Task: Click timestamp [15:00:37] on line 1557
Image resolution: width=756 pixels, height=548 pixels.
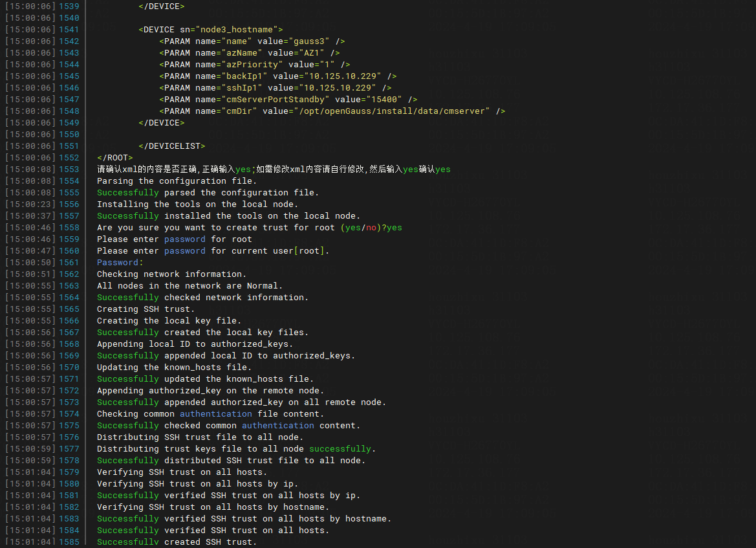Action: click(x=30, y=215)
